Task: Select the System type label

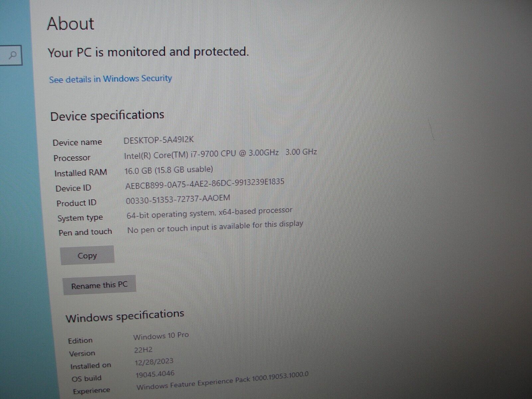Action: 80,218
